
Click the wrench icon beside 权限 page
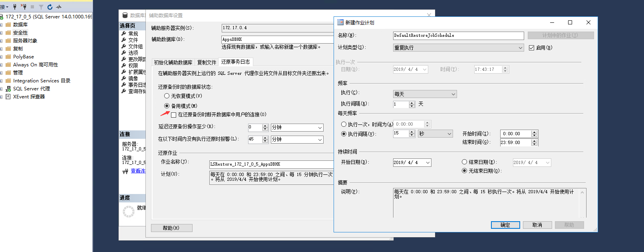(124, 66)
